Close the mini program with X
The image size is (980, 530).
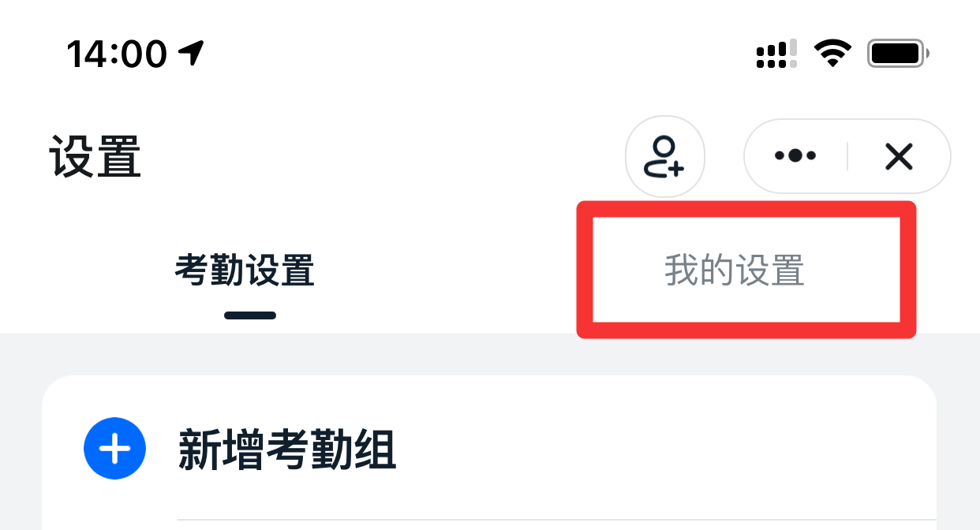pos(899,156)
